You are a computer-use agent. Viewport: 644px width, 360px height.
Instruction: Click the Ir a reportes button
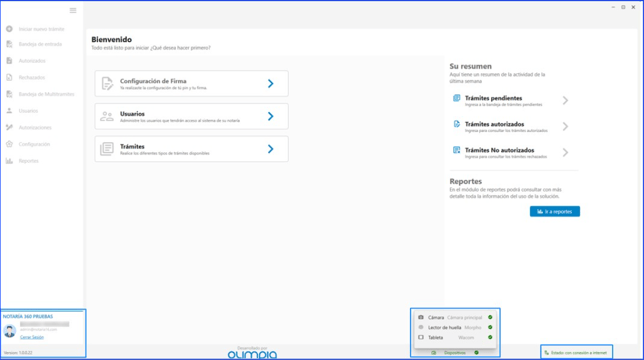click(x=554, y=211)
